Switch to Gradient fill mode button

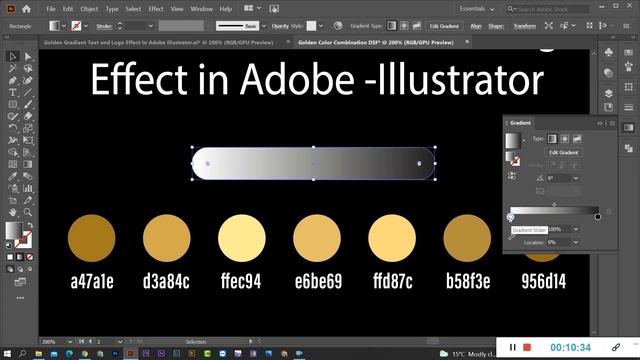[20, 257]
